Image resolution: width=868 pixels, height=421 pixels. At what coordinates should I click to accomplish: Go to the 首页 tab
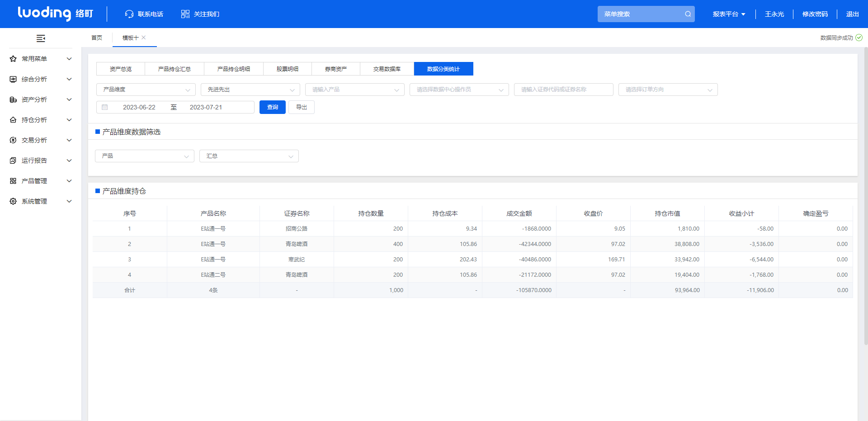tap(97, 38)
